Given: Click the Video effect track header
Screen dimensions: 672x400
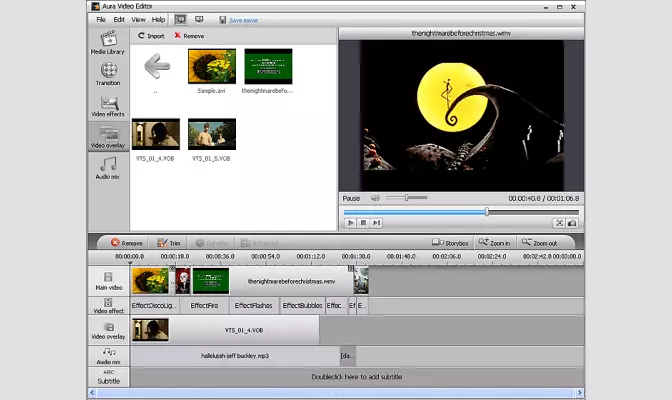Looking at the screenshot, I should click(x=108, y=306).
